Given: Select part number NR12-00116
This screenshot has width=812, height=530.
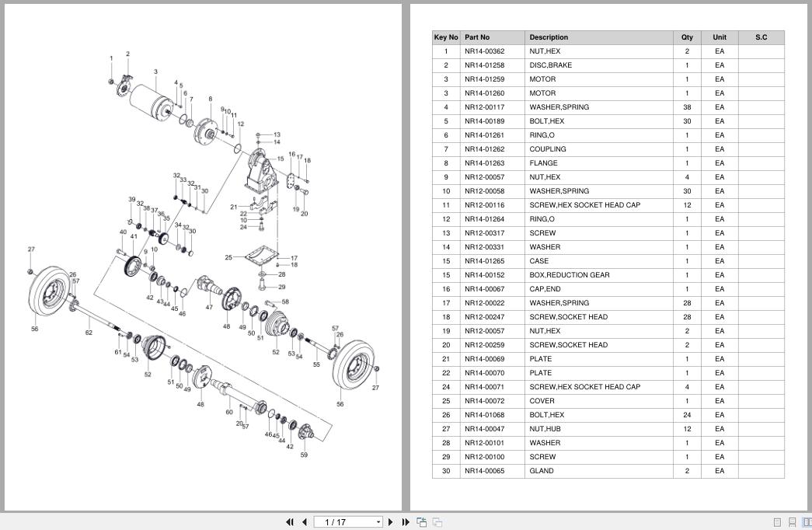Looking at the screenshot, I should tap(484, 205).
